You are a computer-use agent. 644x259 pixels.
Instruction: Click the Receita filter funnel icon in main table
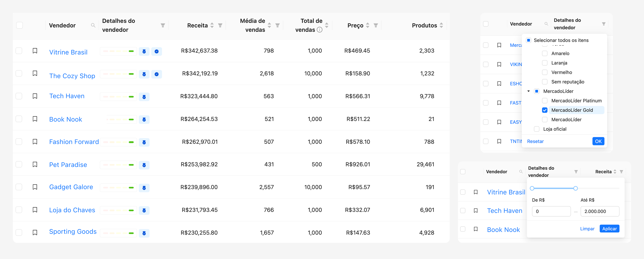(220, 25)
